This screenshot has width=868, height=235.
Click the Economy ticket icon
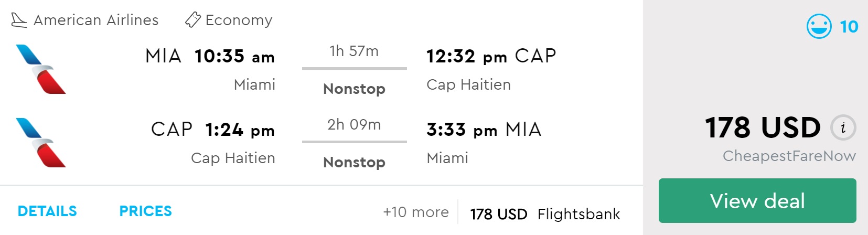click(192, 20)
